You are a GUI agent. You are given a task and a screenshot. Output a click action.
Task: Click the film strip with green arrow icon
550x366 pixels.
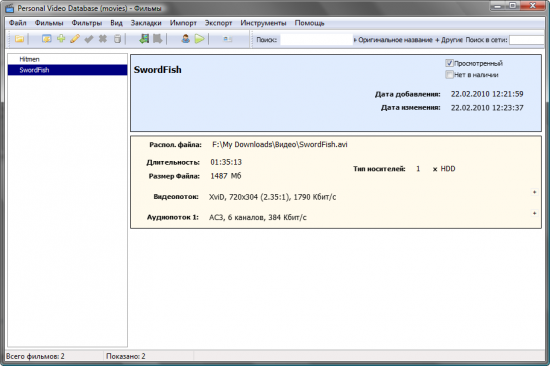(x=144, y=39)
